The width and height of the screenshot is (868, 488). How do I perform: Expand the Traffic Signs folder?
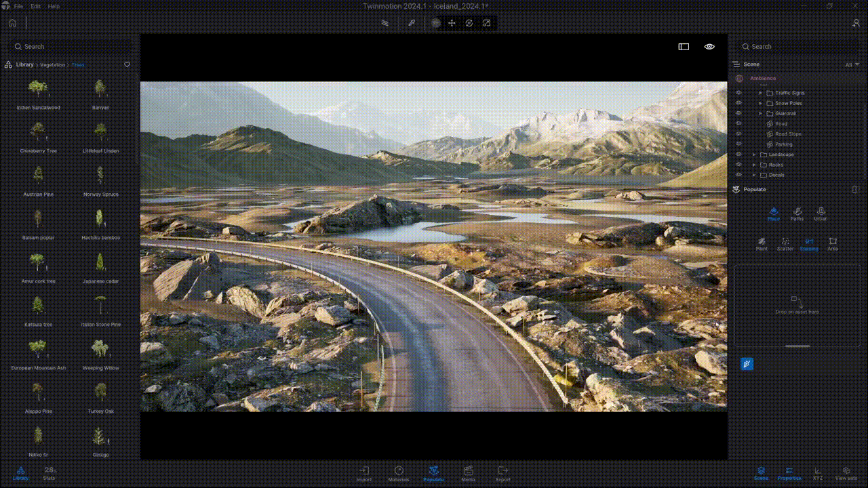coord(760,93)
